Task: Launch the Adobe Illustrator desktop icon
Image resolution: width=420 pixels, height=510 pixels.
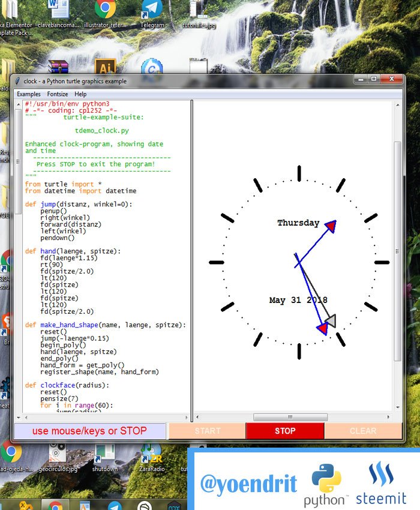Action: (105, 67)
